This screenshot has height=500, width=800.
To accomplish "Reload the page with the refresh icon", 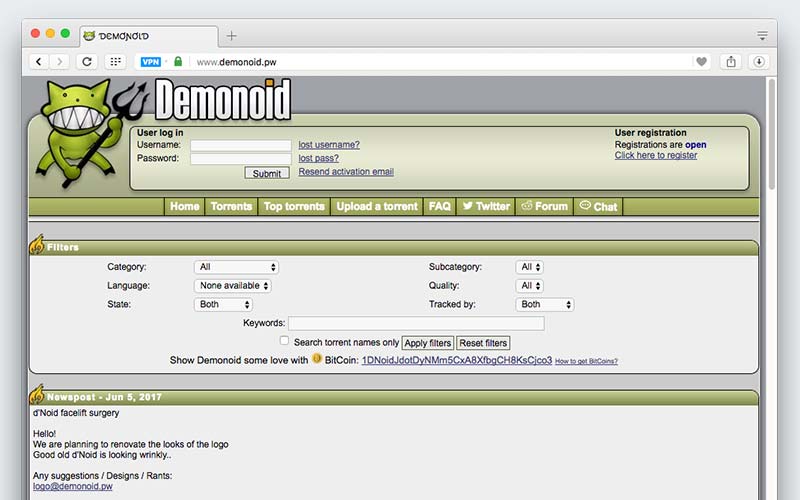I will [x=87, y=62].
